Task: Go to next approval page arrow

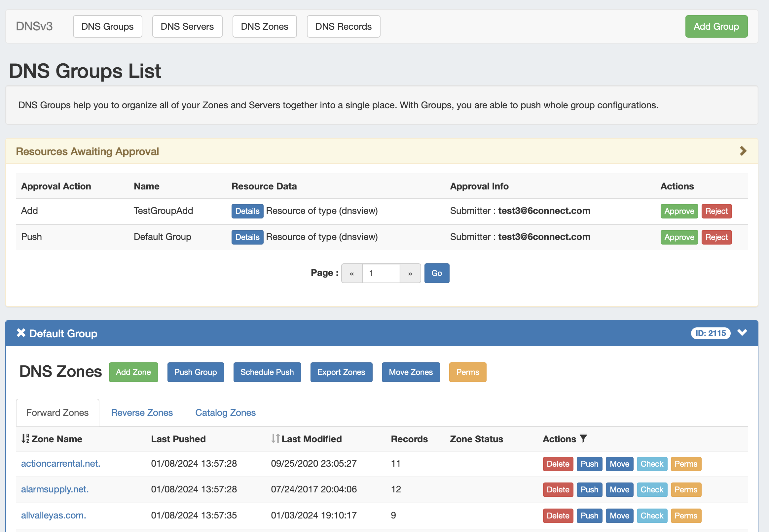Action: coord(410,273)
